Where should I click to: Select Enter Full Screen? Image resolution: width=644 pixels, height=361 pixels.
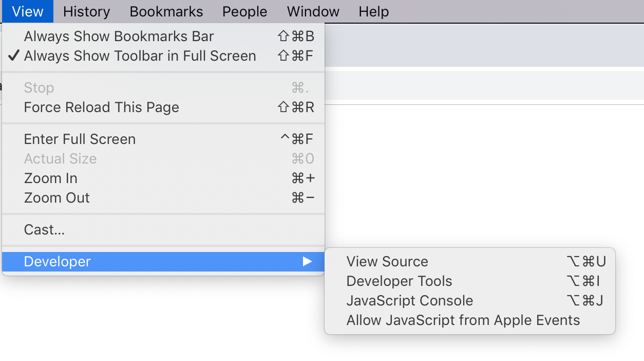[x=80, y=139]
